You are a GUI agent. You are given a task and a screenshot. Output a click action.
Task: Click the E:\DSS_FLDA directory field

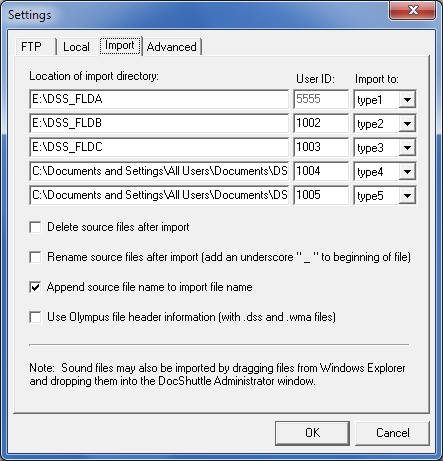coord(159,99)
